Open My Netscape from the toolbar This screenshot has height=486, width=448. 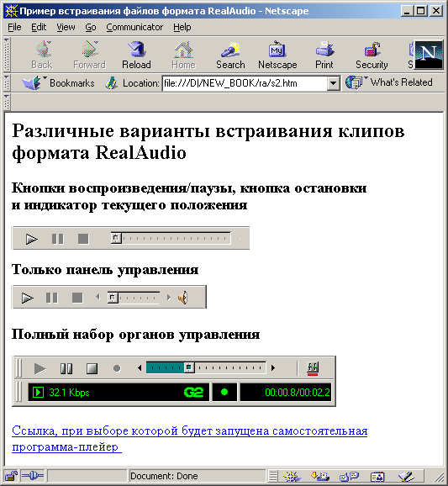point(277,55)
